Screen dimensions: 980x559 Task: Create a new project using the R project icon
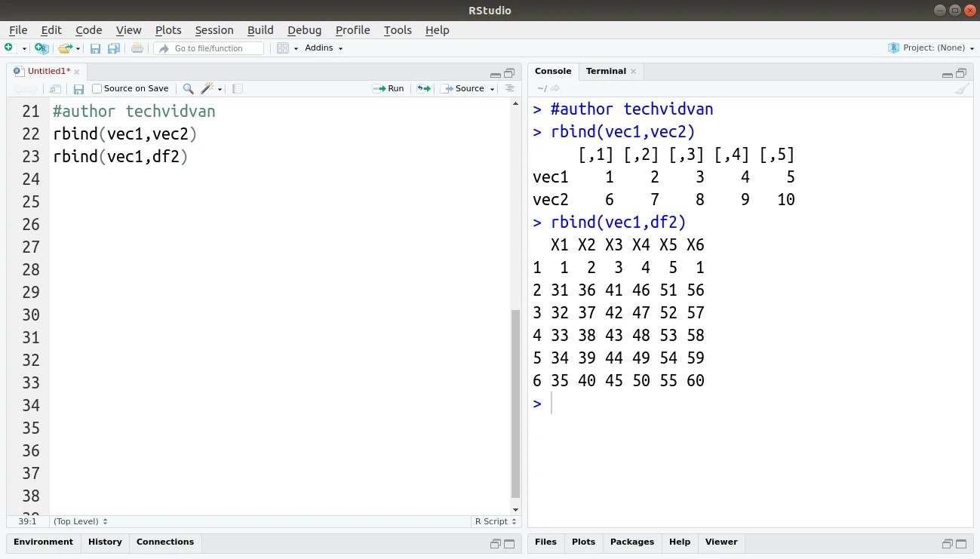(x=41, y=48)
